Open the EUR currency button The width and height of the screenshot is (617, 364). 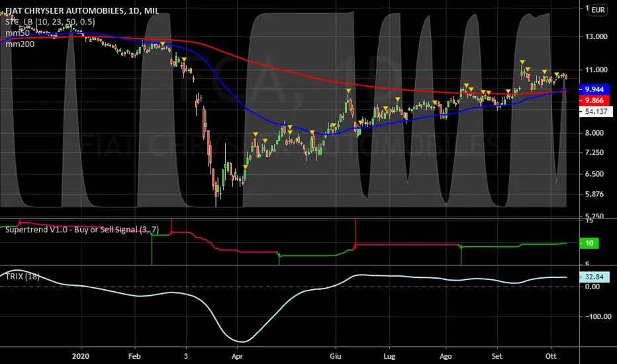click(x=598, y=10)
